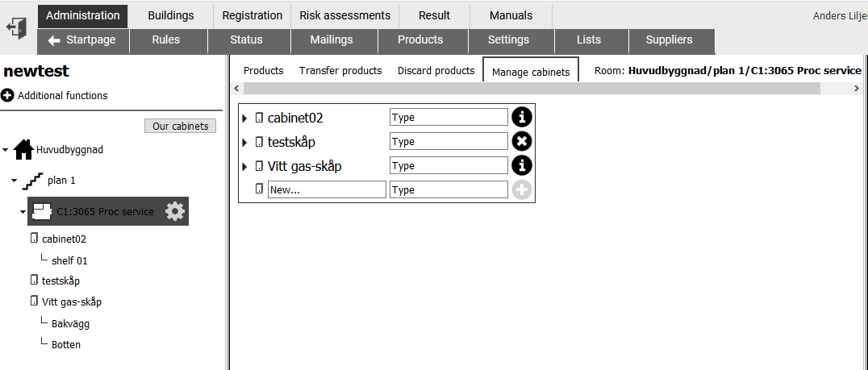Collapse the plan 1 tree node

click(15, 181)
